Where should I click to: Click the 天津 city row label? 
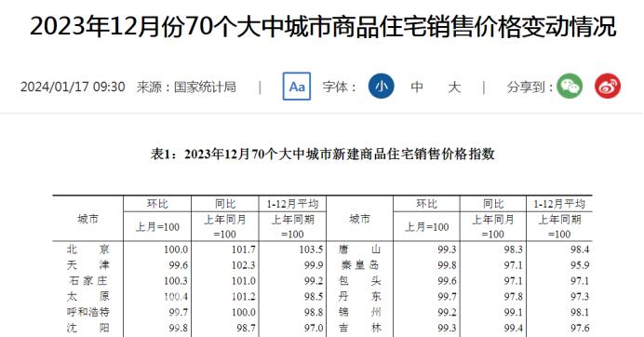(87, 265)
